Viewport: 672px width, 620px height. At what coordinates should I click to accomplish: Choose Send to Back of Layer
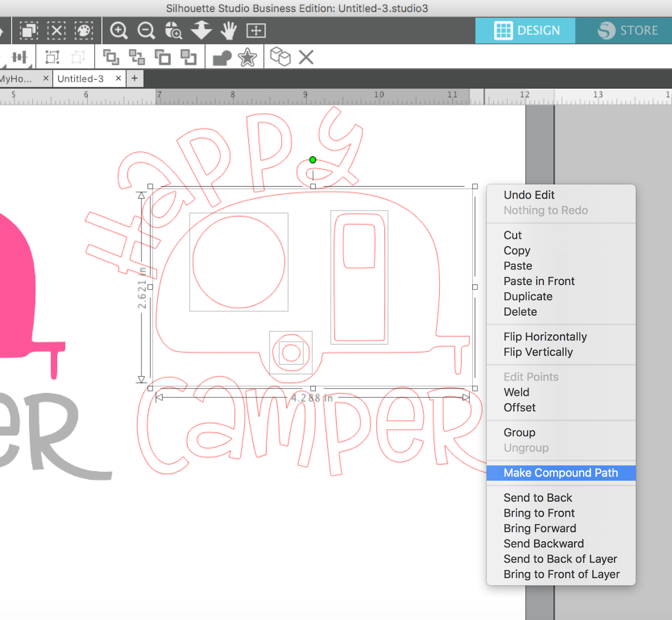pos(561,559)
